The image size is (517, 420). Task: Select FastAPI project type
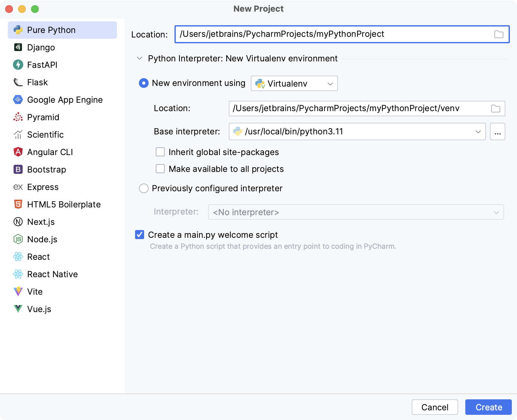(62, 65)
